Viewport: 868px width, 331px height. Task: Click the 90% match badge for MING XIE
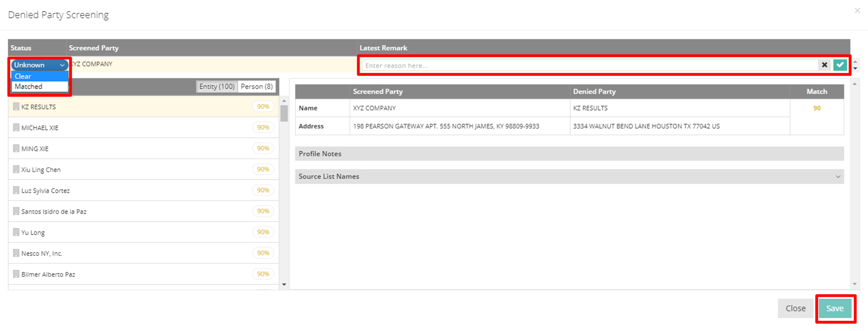pyautogui.click(x=263, y=148)
